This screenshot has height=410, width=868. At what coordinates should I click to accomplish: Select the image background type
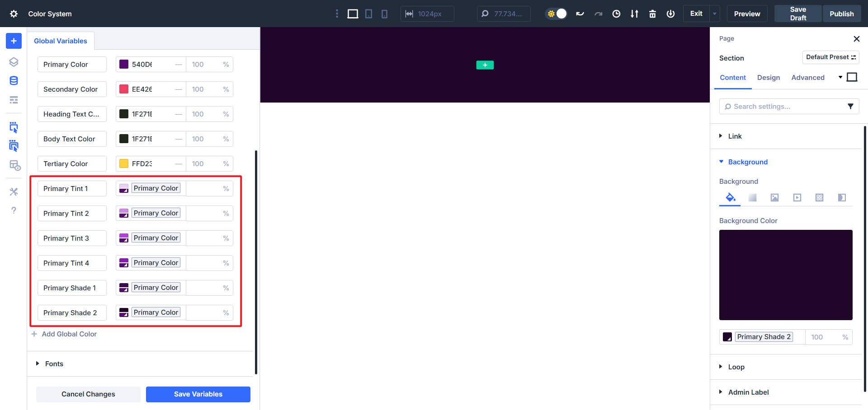click(774, 197)
